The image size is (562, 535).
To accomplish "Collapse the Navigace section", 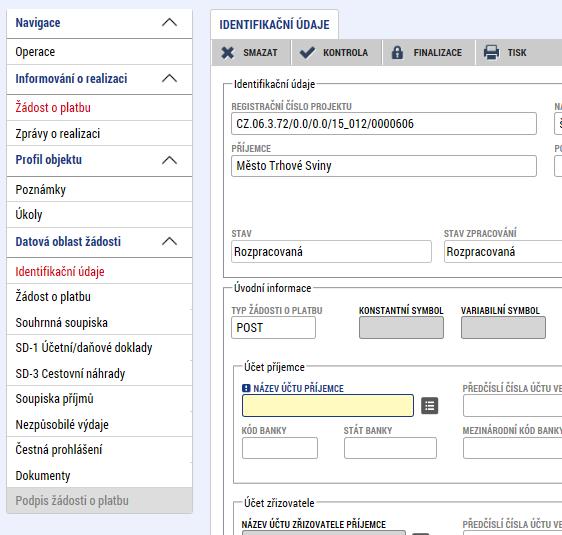I will click(x=170, y=23).
